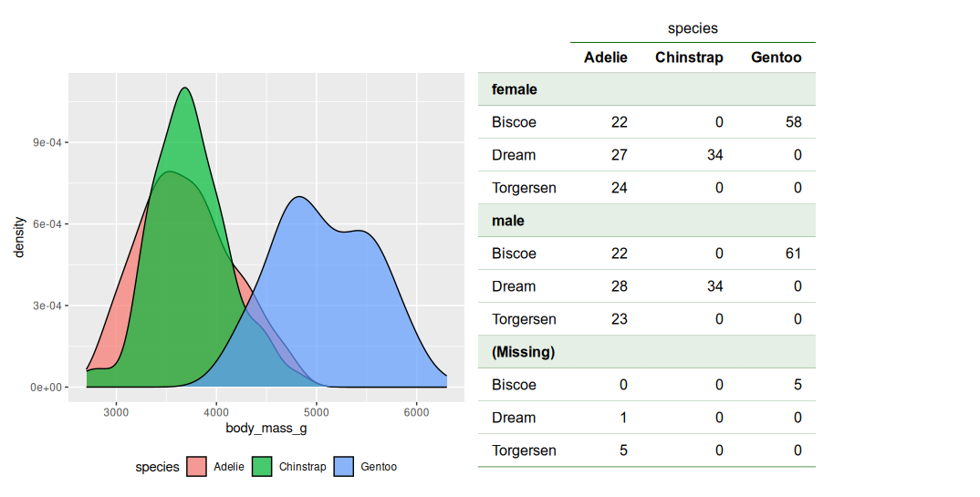Select the Chinstrap column header in table
Screen dimensions: 980x497
click(x=689, y=57)
